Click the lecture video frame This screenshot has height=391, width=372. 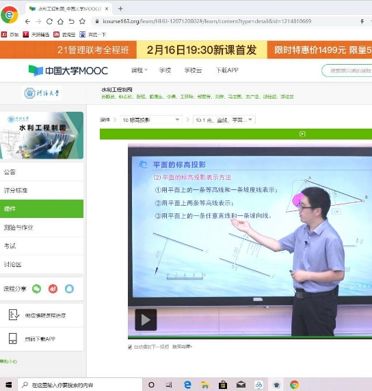[250, 242]
